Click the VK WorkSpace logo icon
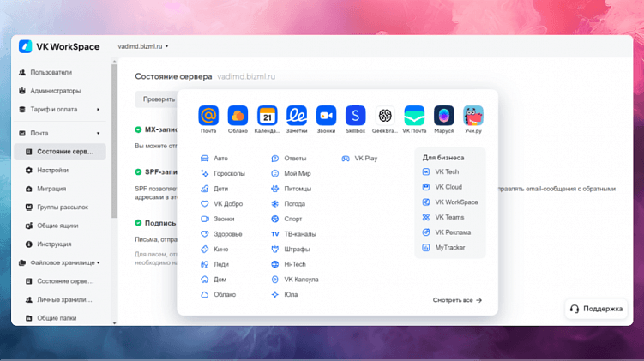Viewport: 644px width, 361px height. click(26, 46)
